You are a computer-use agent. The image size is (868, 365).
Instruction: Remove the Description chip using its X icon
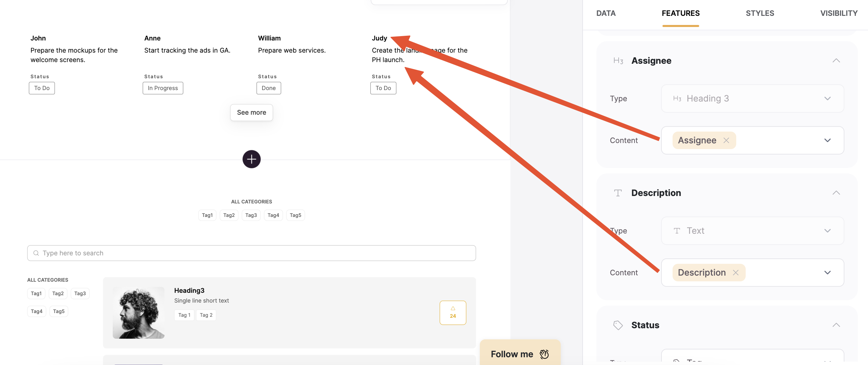click(736, 272)
